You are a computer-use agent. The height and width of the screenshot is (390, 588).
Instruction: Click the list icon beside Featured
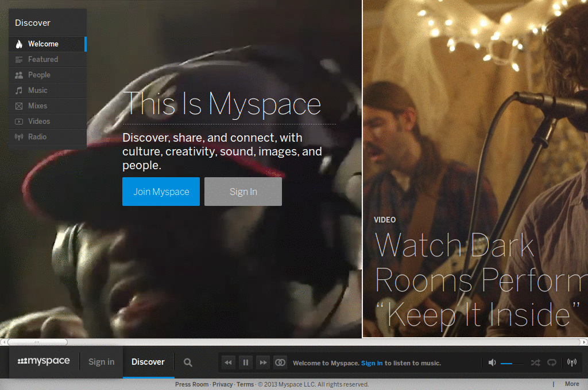pos(19,60)
